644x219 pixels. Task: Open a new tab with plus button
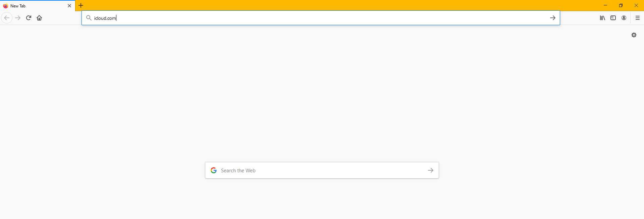81,5
